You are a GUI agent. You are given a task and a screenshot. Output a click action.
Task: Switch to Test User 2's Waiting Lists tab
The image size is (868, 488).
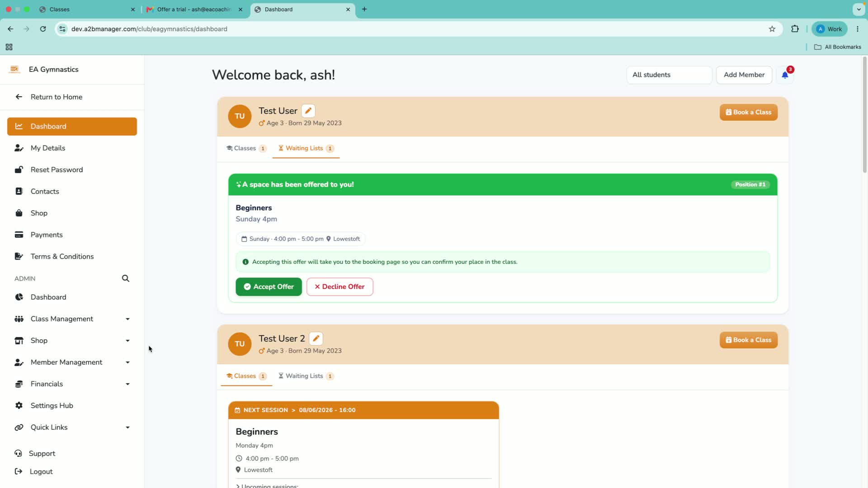click(306, 376)
